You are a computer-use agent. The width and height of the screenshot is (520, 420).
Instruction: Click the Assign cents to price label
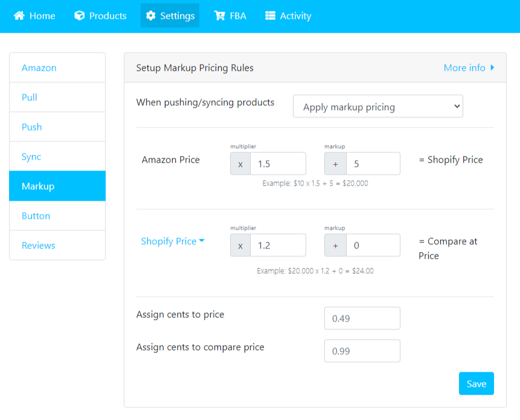[180, 314]
